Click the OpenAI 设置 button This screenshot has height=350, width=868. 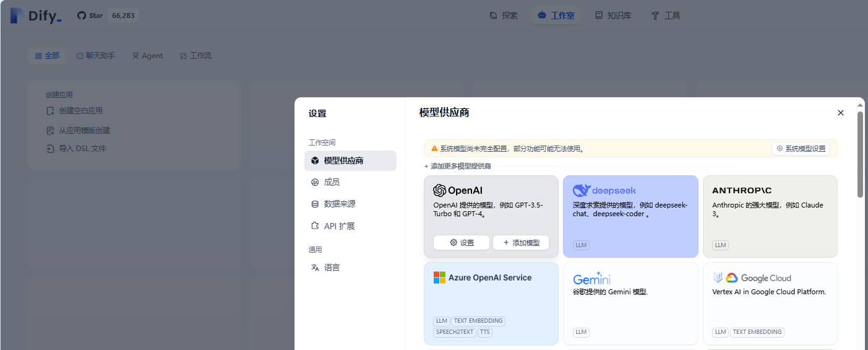(462, 243)
